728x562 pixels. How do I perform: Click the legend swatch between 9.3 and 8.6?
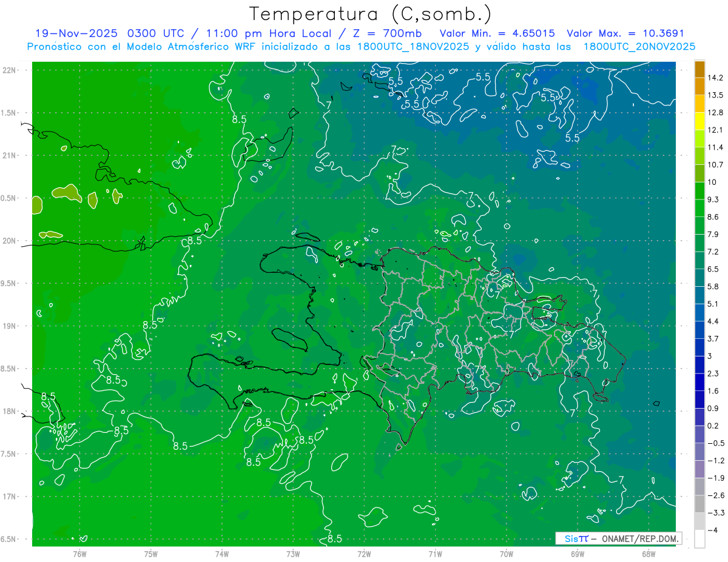coord(699,208)
